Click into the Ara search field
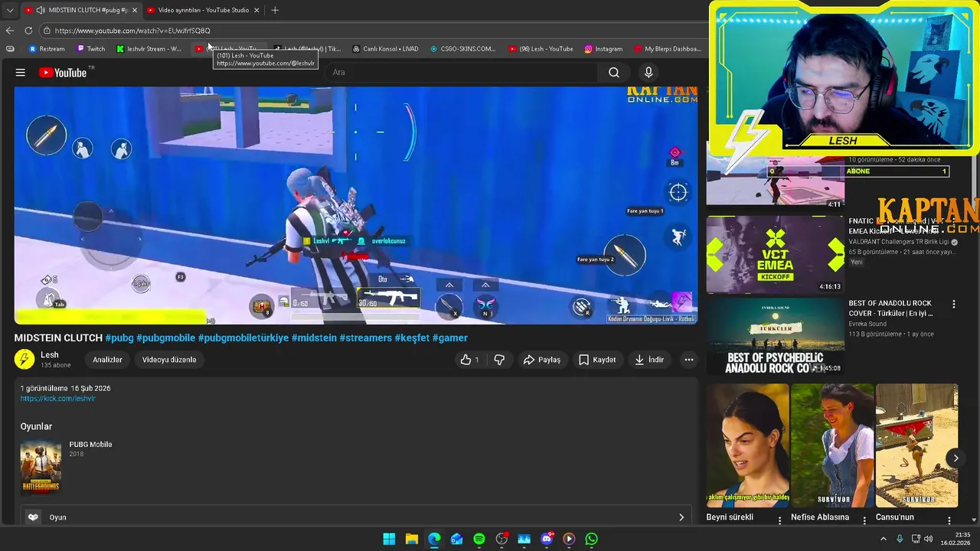The height and width of the screenshot is (551, 980). coord(463,73)
